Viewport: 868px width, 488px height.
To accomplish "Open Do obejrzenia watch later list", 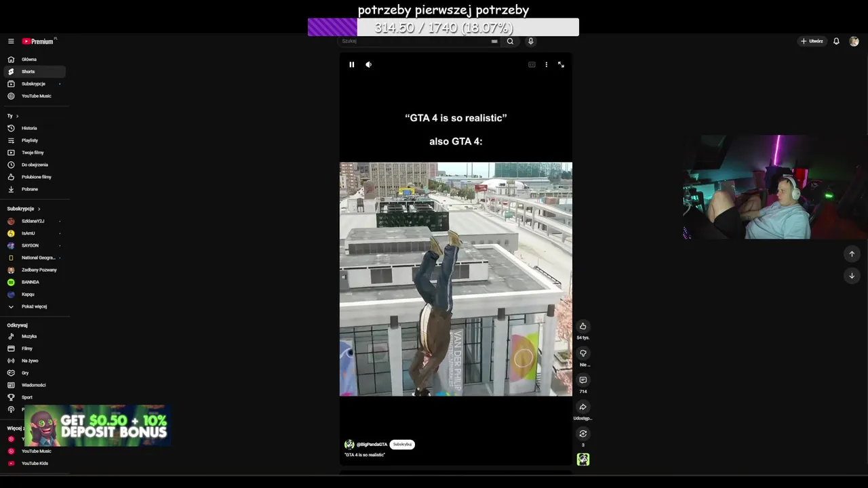I will pos(35,165).
